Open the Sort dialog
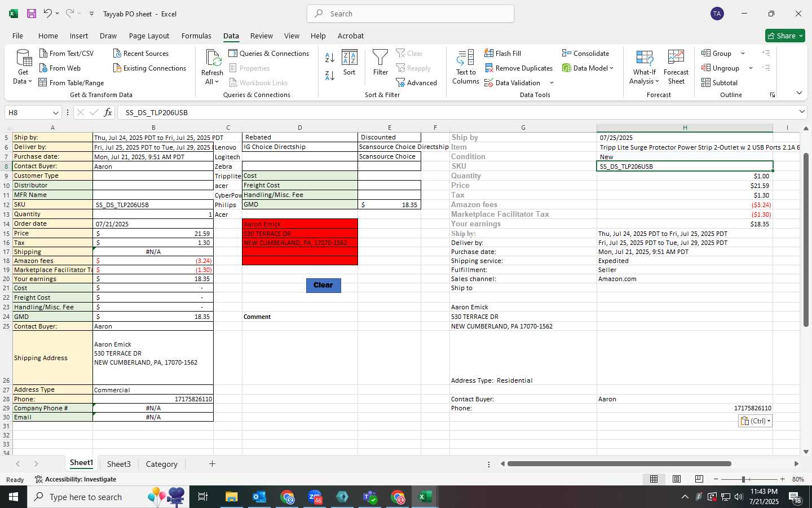The height and width of the screenshot is (508, 812). (x=350, y=63)
